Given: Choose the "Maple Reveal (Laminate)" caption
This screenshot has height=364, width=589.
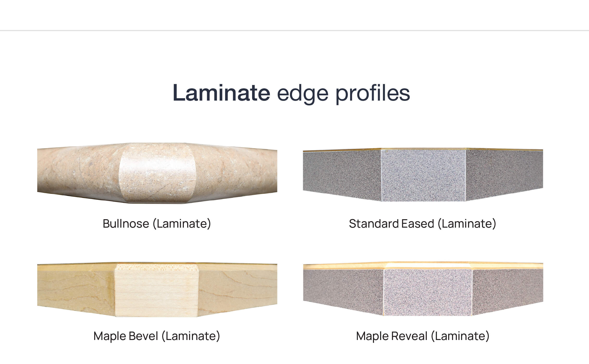Looking at the screenshot, I should [x=422, y=336].
